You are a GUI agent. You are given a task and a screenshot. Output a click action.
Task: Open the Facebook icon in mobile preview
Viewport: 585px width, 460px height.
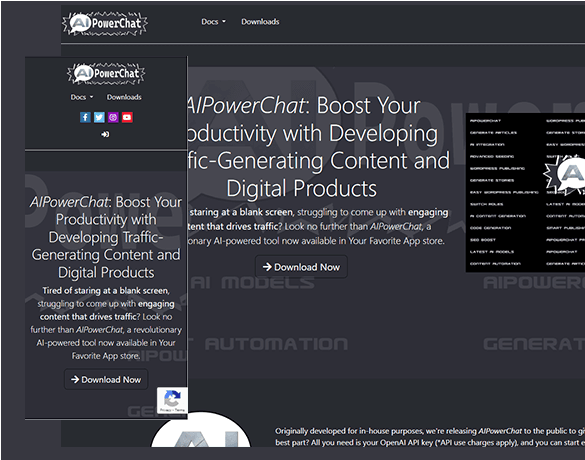tap(85, 118)
